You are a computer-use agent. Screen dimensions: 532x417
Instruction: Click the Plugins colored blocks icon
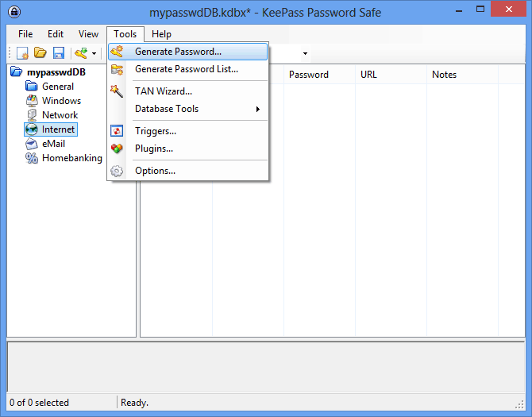pos(117,149)
